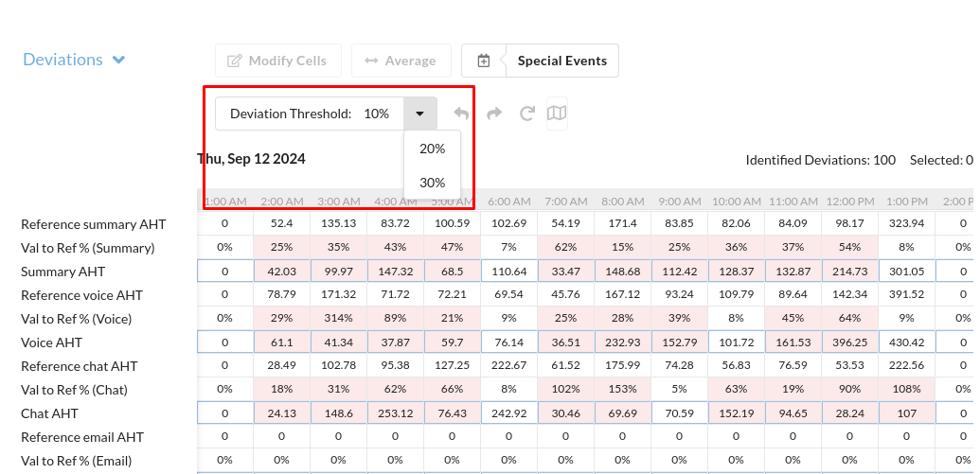This screenshot has height=474, width=980.
Task: Click the Chat AHT 7:00 AM cell
Action: coord(565,413)
